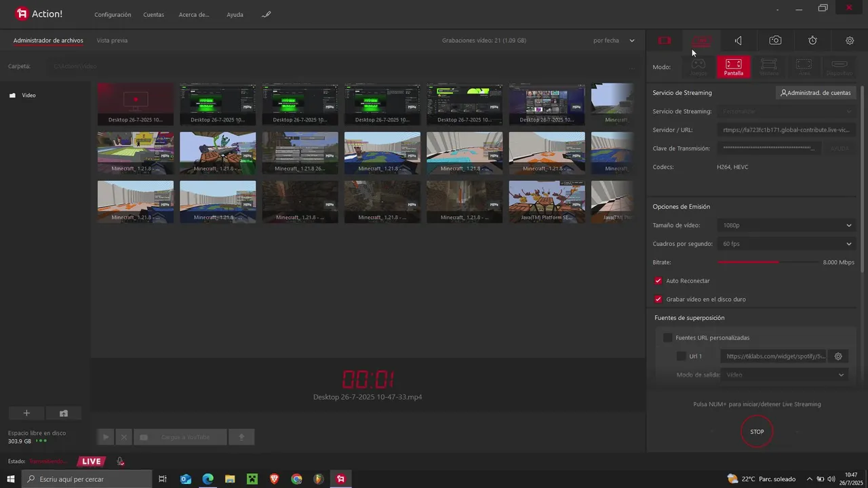
Task: Select Ventana recording mode
Action: click(x=769, y=66)
